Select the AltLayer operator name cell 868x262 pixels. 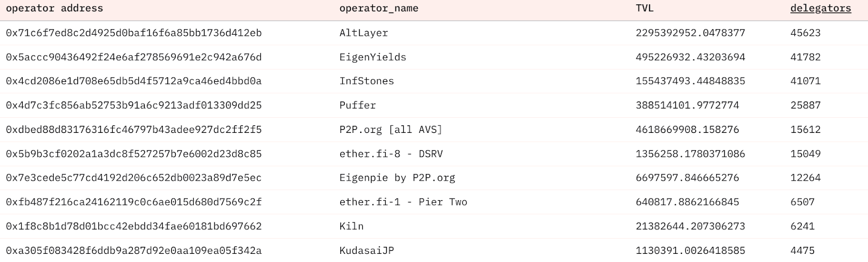(x=363, y=33)
